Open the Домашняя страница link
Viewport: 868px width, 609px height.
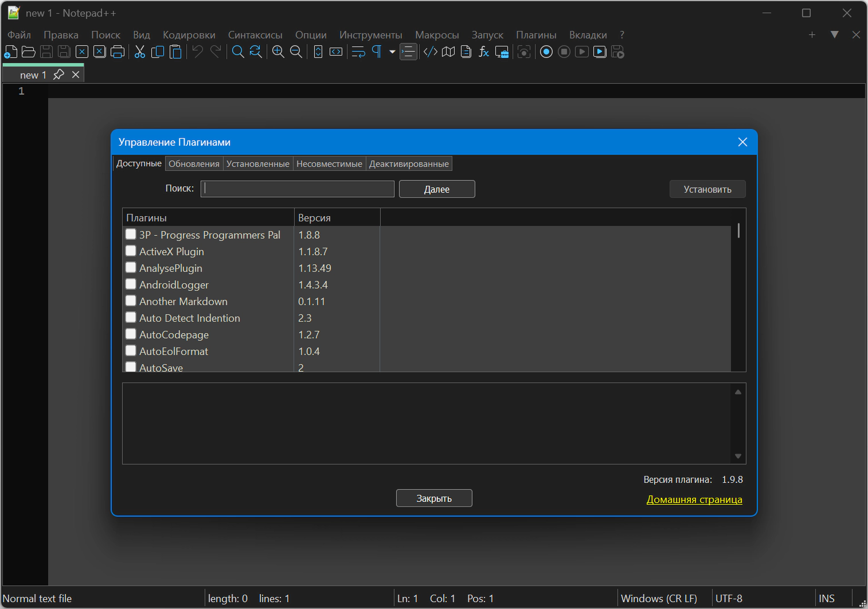[x=694, y=499]
